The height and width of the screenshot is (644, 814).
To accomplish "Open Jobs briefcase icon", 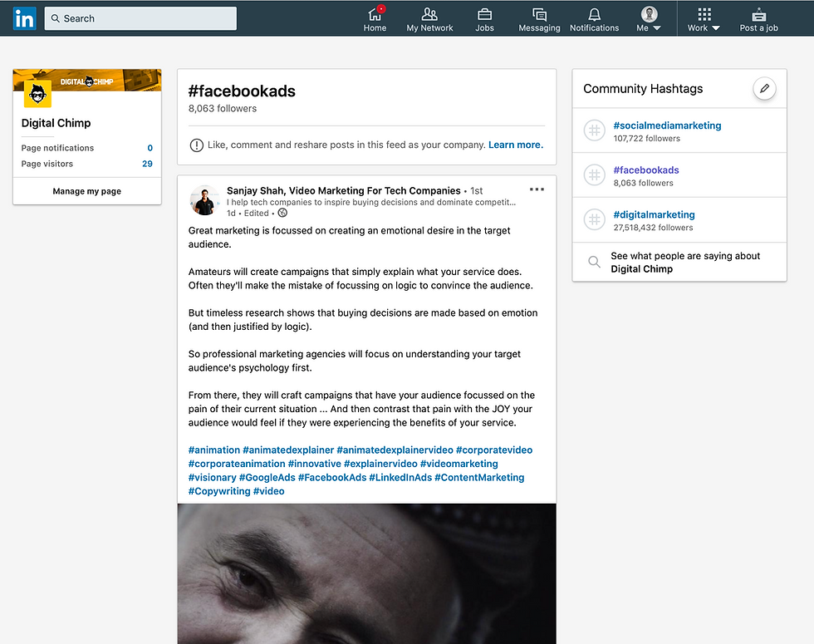I will 484,14.
